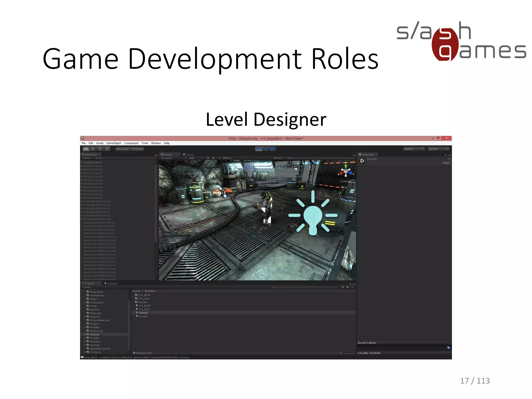Viewport: 532px width, 399px height.
Task: Click the Inspector lock icon
Action: click(445, 155)
